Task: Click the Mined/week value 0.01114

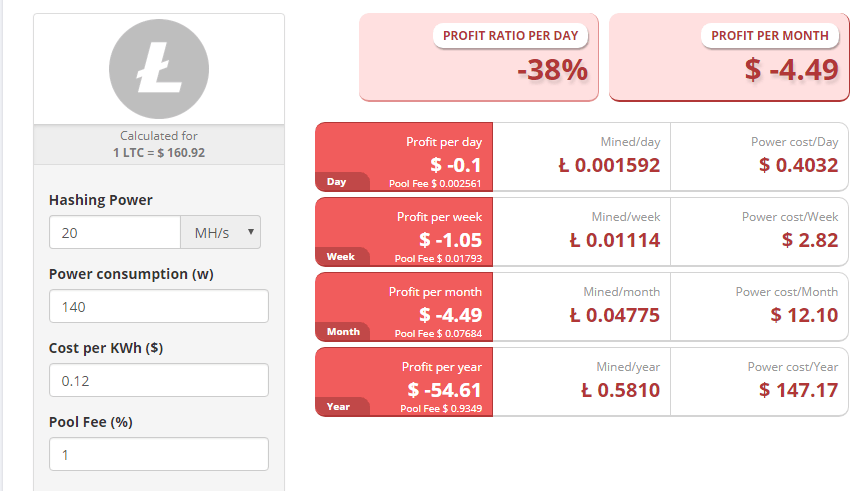Action: pos(615,240)
